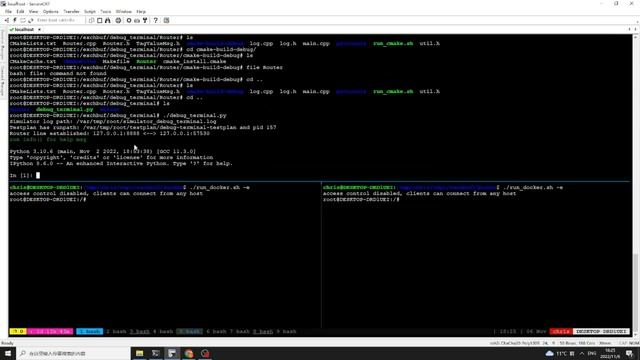Click the Session Options gear icon

[129, 20]
